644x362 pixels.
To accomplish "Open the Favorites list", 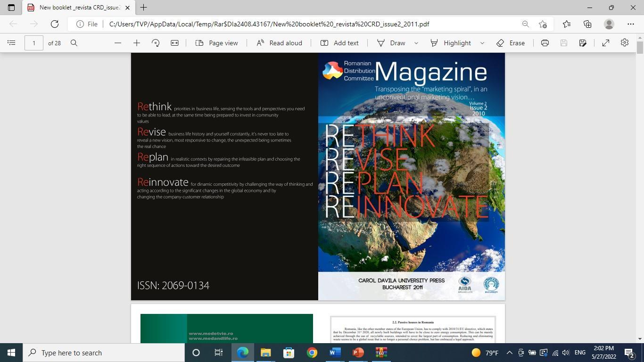I will pyautogui.click(x=566, y=24).
